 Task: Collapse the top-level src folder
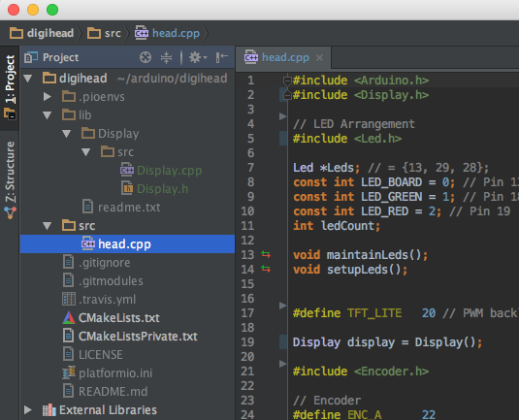[48, 226]
